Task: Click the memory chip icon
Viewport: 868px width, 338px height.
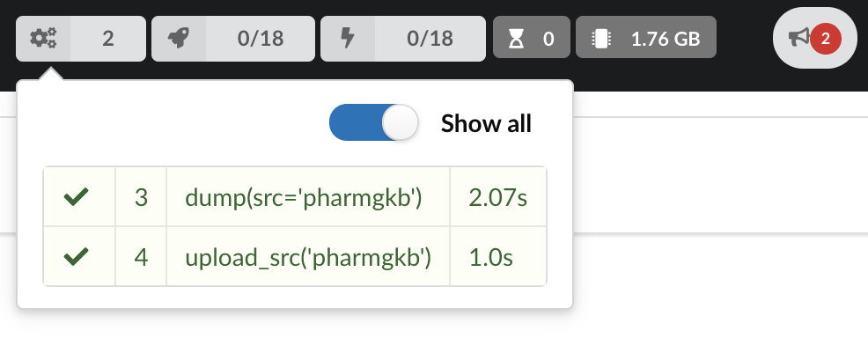Action: (600, 39)
